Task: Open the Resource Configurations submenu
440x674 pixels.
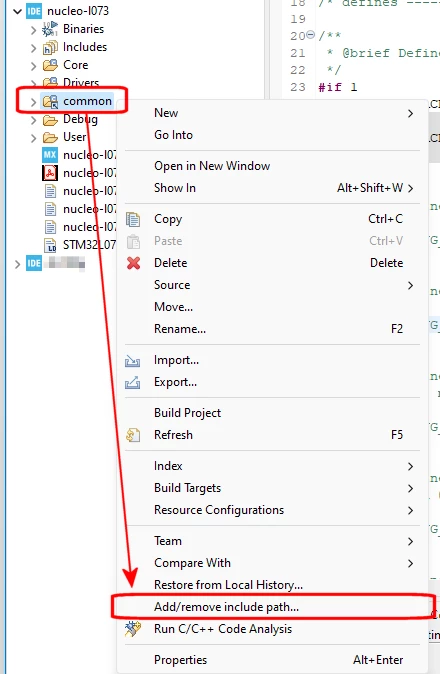Action: (x=272, y=510)
